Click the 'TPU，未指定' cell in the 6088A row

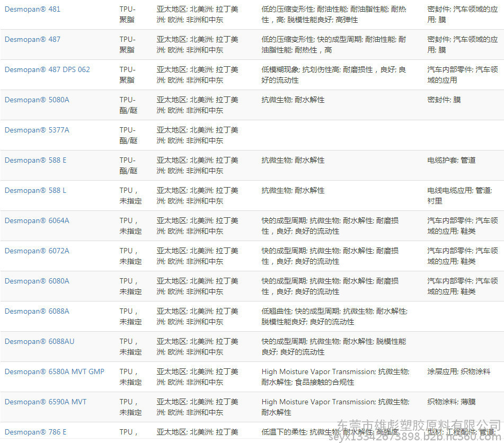coord(130,317)
